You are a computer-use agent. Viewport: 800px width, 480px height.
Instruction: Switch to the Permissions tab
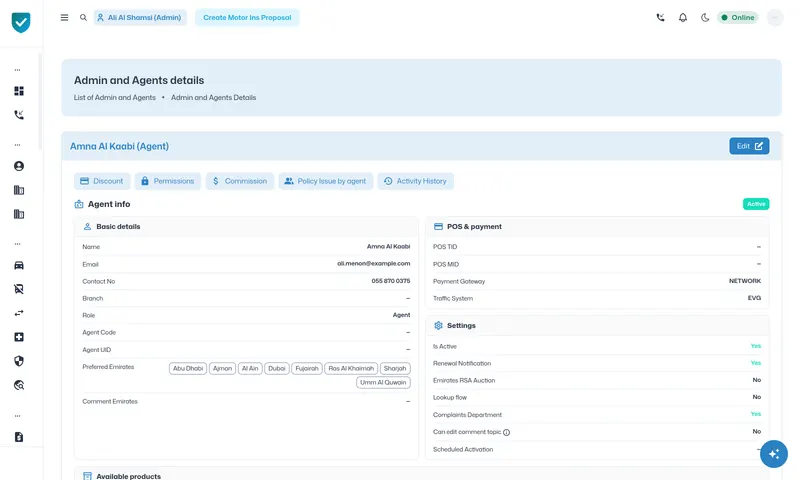(x=167, y=181)
